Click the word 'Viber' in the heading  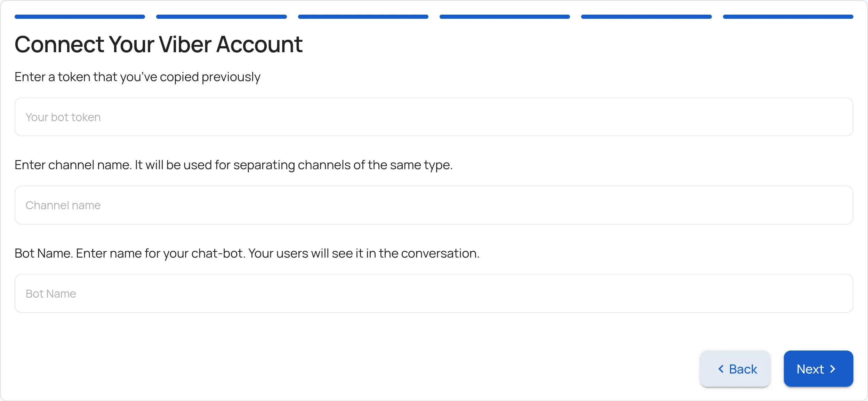tap(185, 45)
